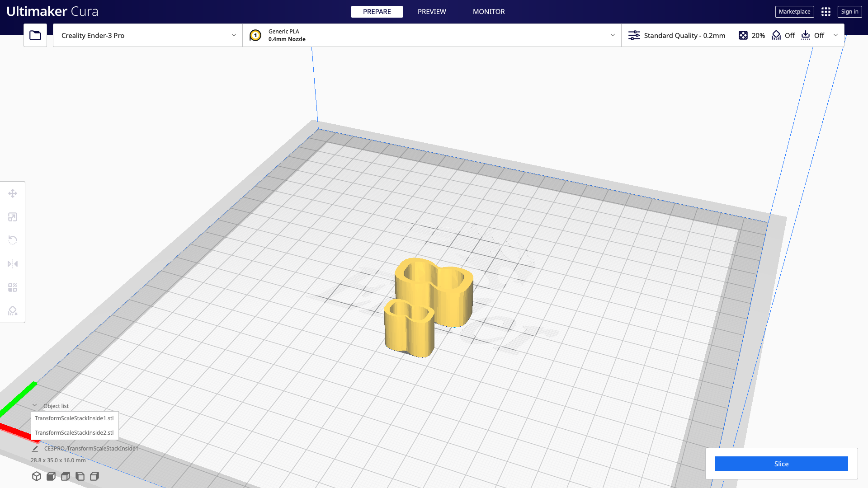The image size is (868, 488).
Task: Click print settings sliders icon
Action: point(634,35)
